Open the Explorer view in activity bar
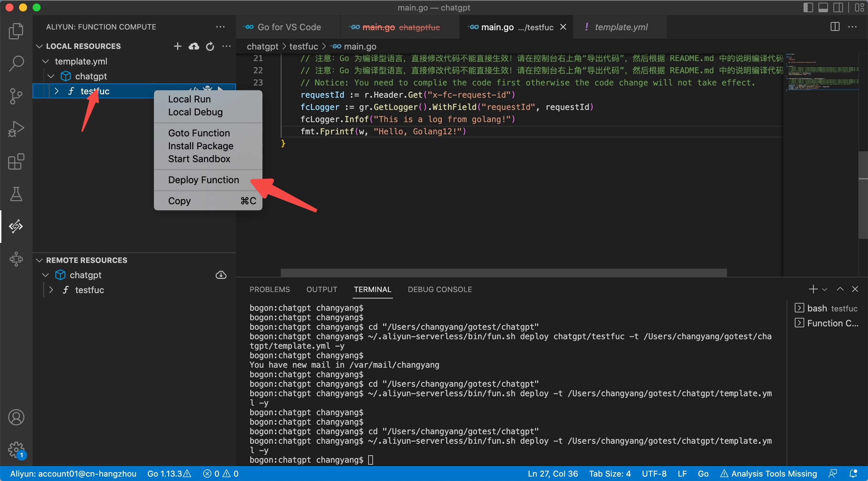Screen dimensions: 868x481 click(16, 31)
